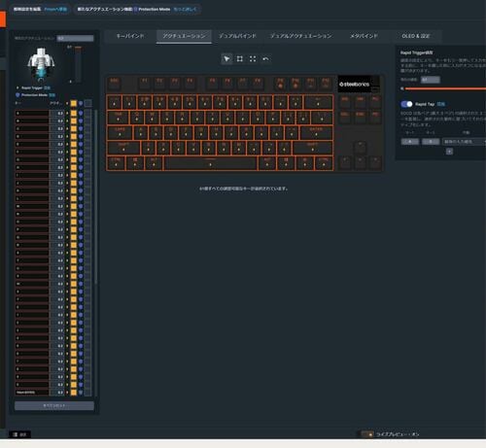Click the up arrow key on keyboard diagram
The width and height of the screenshot is (486, 448).
click(x=361, y=148)
